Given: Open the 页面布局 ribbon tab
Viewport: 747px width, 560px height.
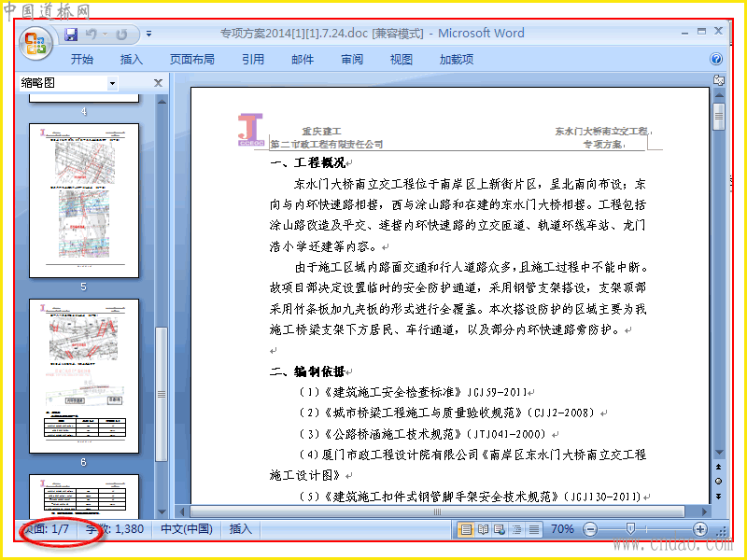Looking at the screenshot, I should click(x=192, y=59).
